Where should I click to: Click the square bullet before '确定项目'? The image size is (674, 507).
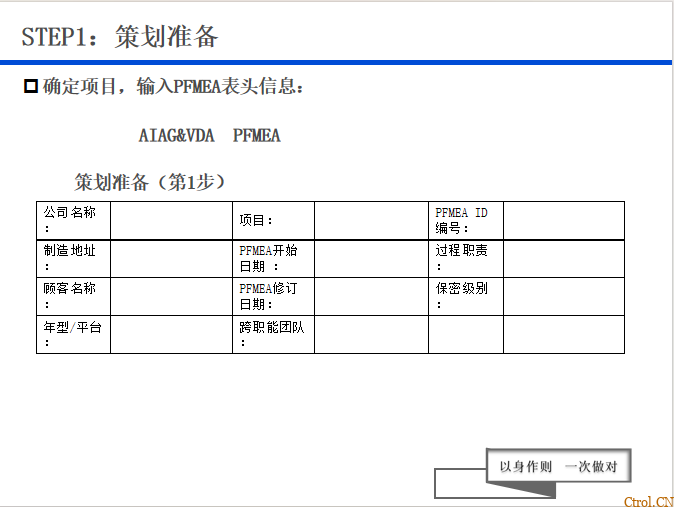[x=31, y=86]
